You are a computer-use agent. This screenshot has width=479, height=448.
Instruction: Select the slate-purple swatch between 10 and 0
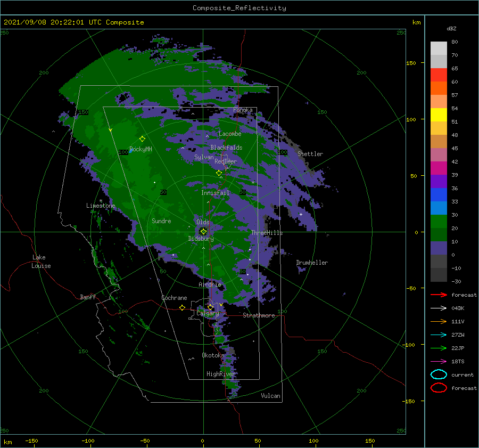click(x=439, y=248)
